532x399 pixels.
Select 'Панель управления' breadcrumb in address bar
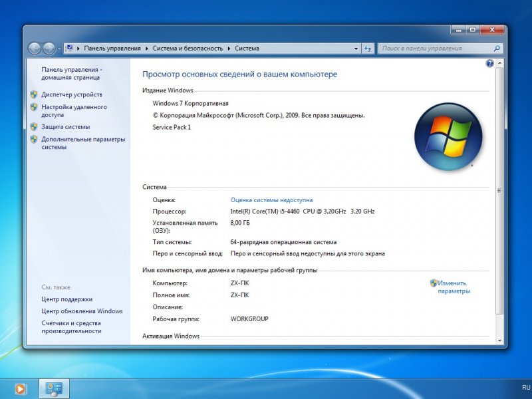[112, 49]
